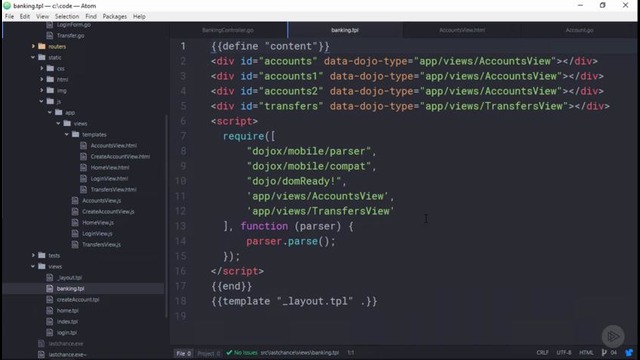The width and height of the screenshot is (640, 360).
Task: Collapse the app folder
Action: [50, 112]
